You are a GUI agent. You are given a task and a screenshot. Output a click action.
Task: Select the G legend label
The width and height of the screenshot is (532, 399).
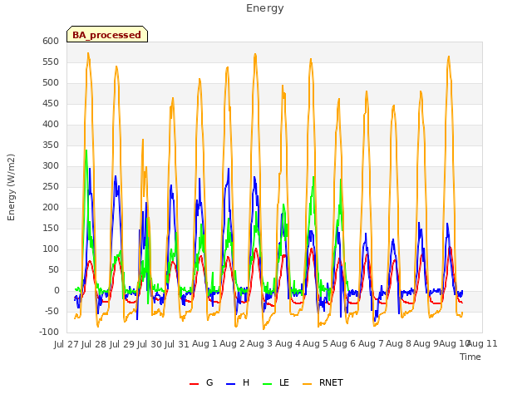click(x=209, y=382)
